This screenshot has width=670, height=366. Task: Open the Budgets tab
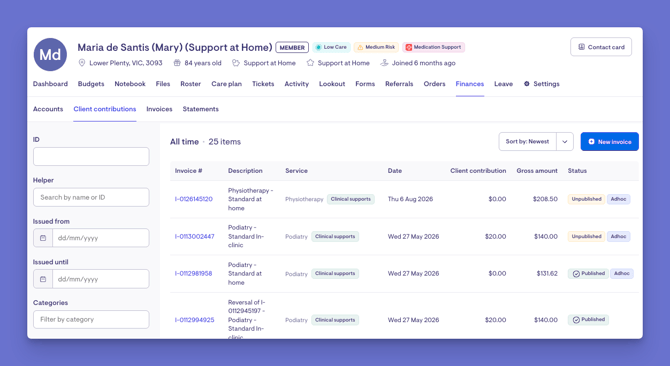click(91, 84)
